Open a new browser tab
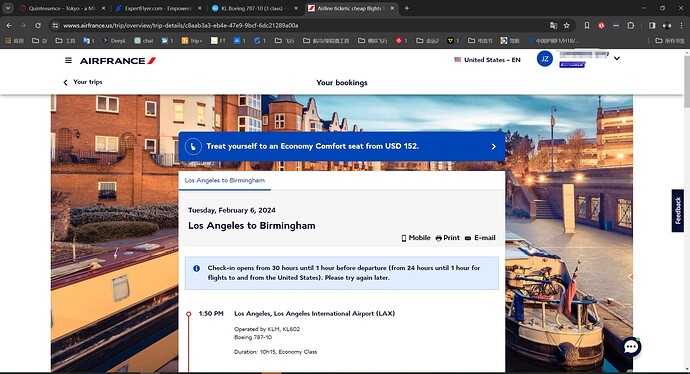 tap(407, 8)
